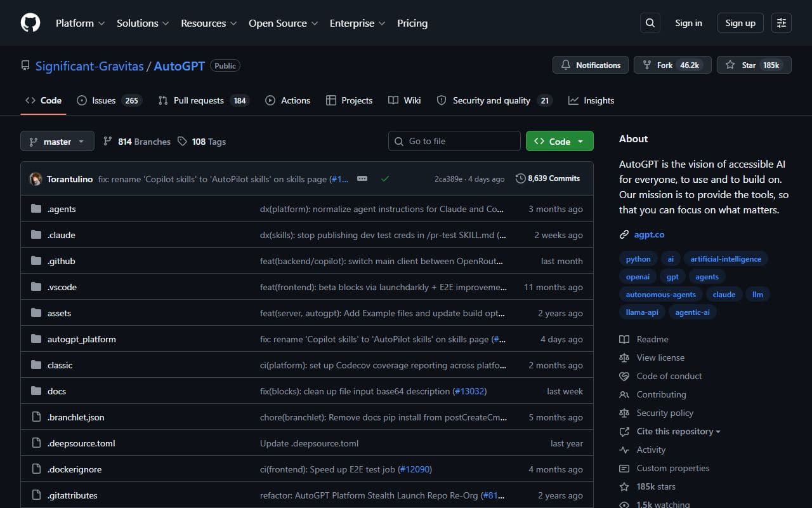
Task: Click the docs folder icon
Action: pos(36,391)
